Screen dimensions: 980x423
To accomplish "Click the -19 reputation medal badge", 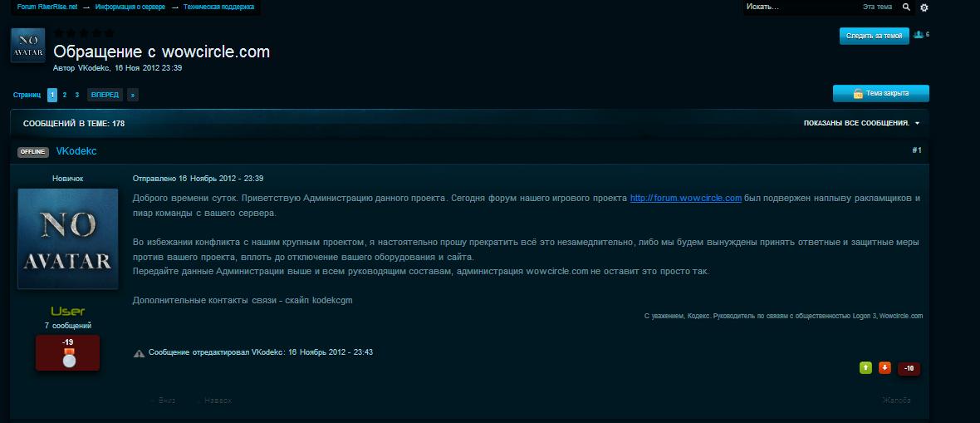I will click(x=67, y=352).
